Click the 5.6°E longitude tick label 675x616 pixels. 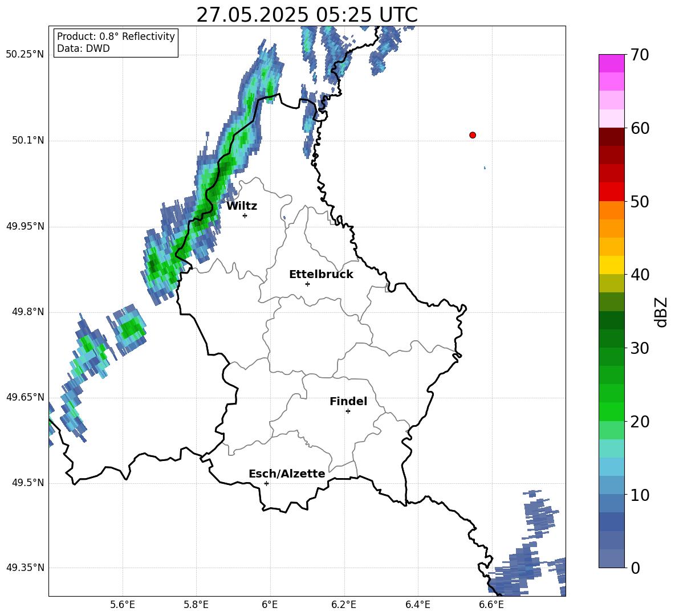tap(123, 605)
